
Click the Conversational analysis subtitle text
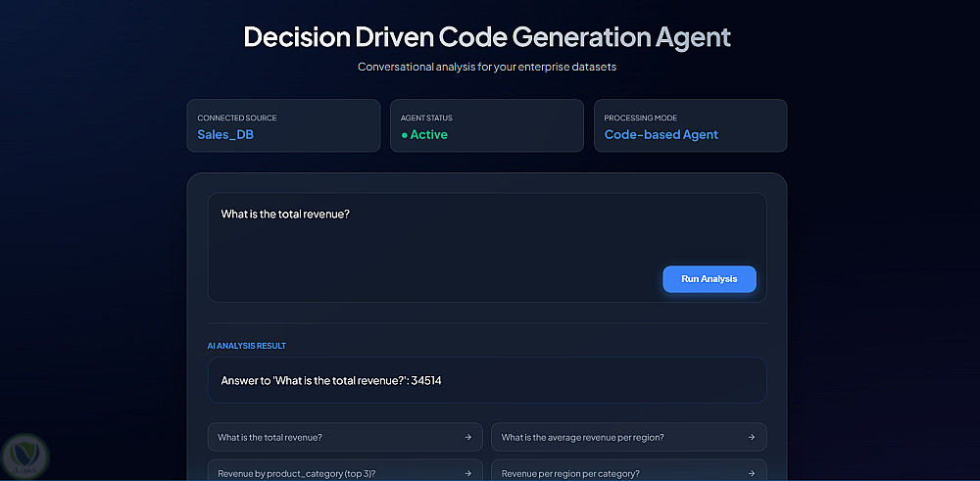(487, 68)
